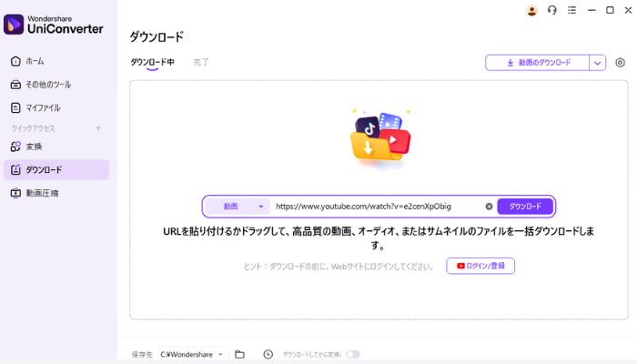Screen dimensions: 637x364
Task: Expand the 動画 type dropdown
Action: click(238, 207)
